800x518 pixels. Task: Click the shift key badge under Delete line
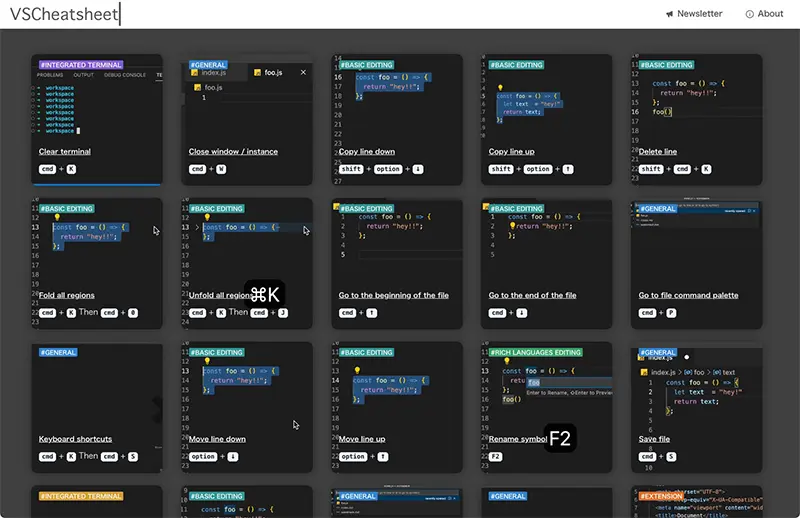pos(652,169)
